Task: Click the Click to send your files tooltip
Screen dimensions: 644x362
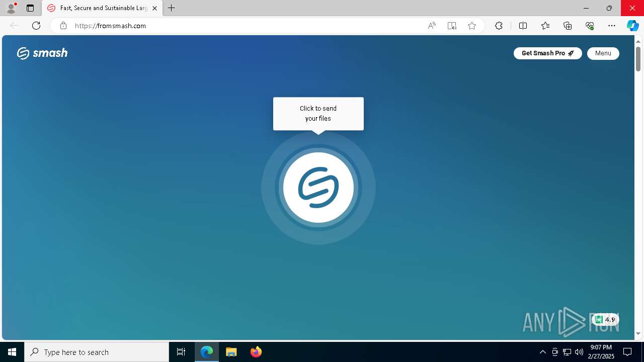Action: click(x=318, y=114)
